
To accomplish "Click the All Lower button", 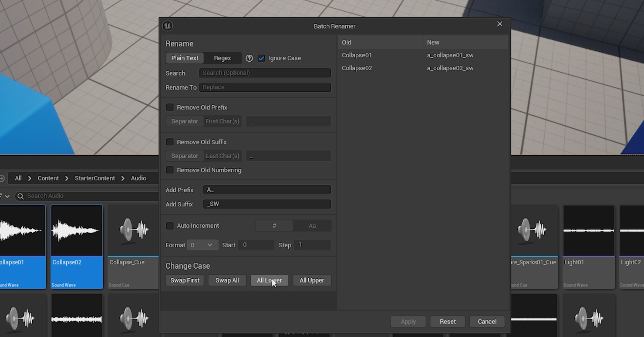I will pyautogui.click(x=270, y=280).
